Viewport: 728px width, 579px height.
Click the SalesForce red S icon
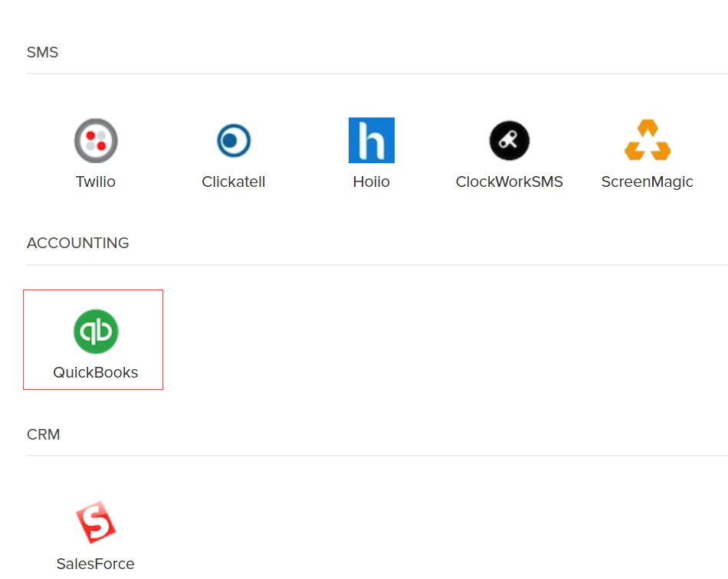[96, 522]
